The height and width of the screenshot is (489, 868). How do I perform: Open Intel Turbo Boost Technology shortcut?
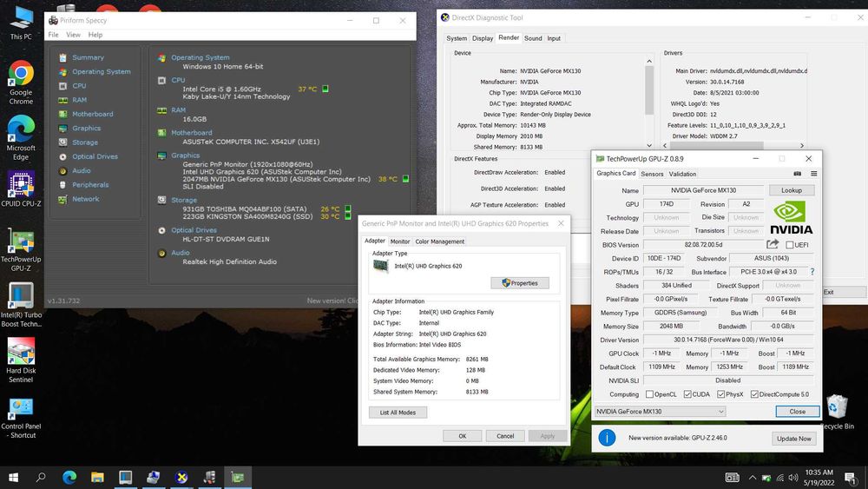click(21, 305)
